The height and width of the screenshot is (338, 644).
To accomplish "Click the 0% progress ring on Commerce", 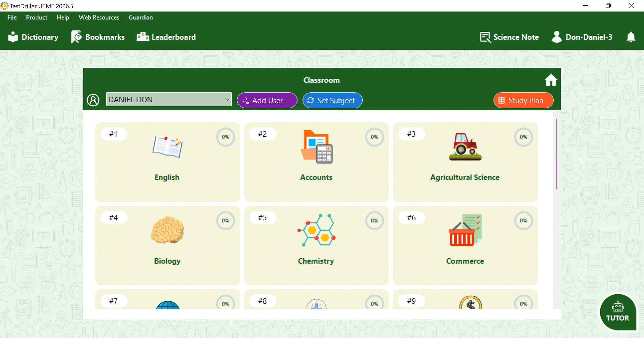I will coord(524,221).
